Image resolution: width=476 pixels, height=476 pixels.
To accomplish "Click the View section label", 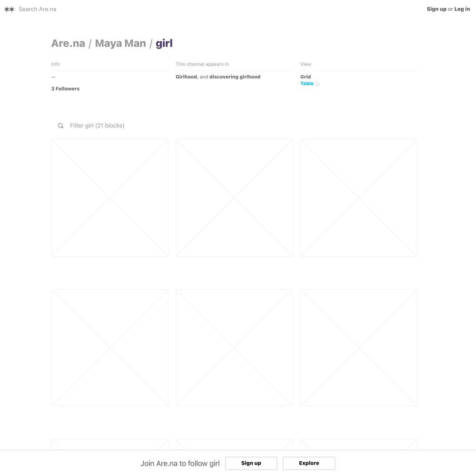I will point(306,64).
